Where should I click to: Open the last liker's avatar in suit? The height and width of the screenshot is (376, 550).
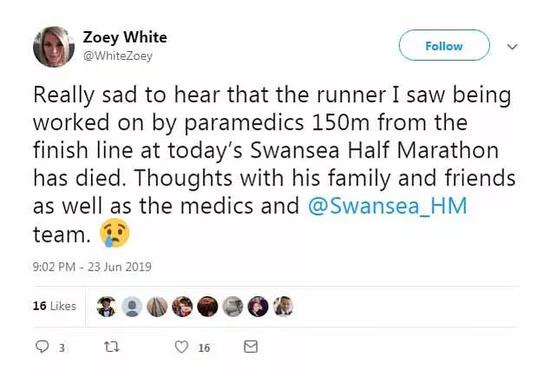coord(283,307)
